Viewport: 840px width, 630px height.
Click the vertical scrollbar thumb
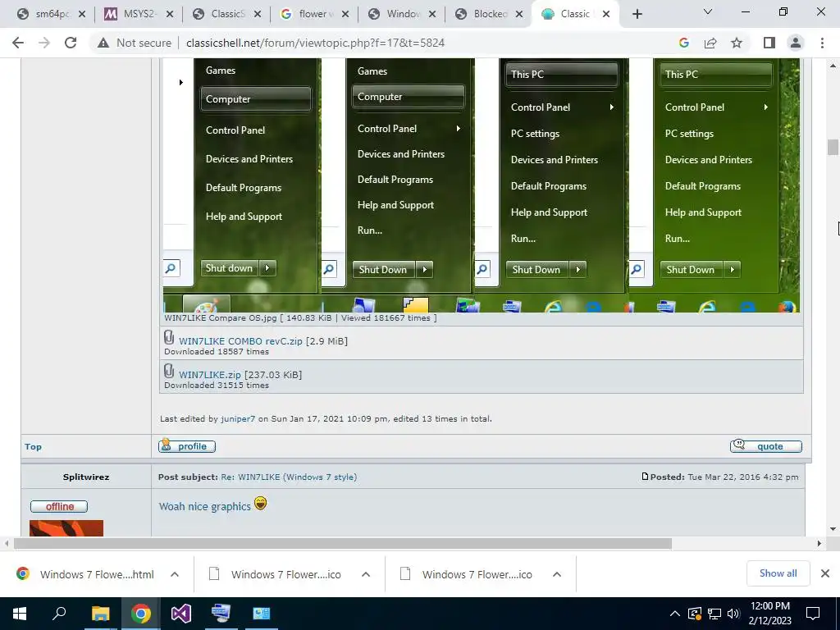[x=833, y=147]
